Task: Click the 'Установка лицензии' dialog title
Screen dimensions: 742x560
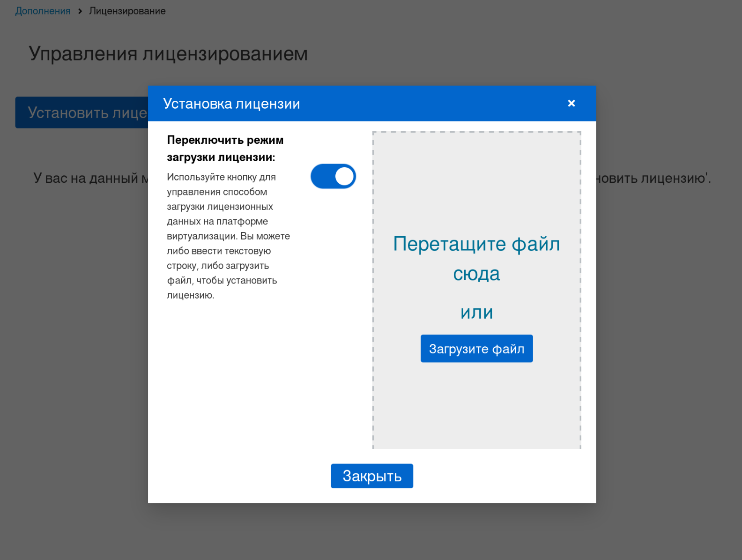Action: pos(231,104)
